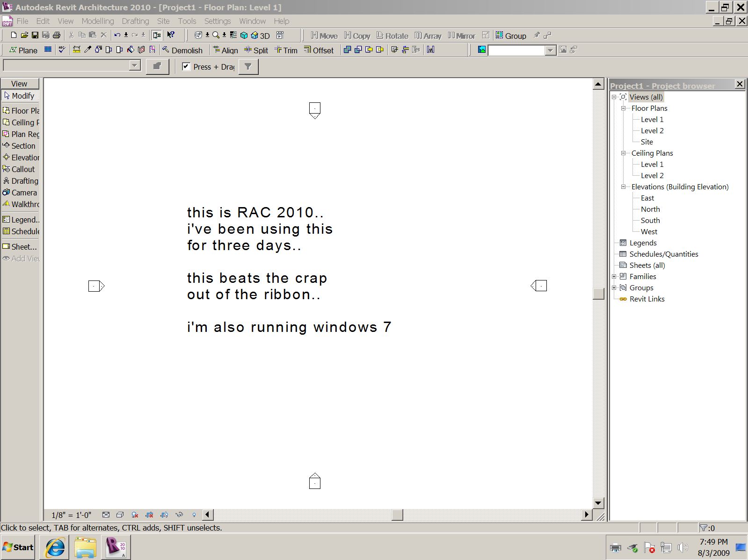Open a project with the Open folder icon
The height and width of the screenshot is (560, 748).
[24, 35]
